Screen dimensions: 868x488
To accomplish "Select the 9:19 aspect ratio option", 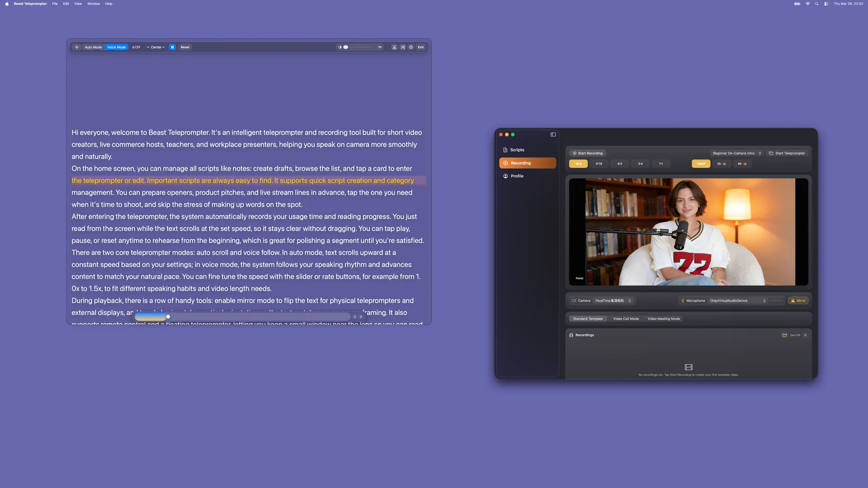I will tap(599, 164).
